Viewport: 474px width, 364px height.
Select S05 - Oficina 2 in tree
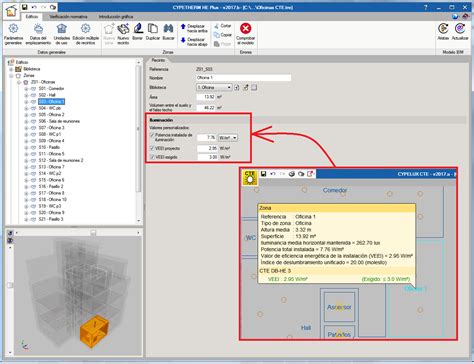51,115
